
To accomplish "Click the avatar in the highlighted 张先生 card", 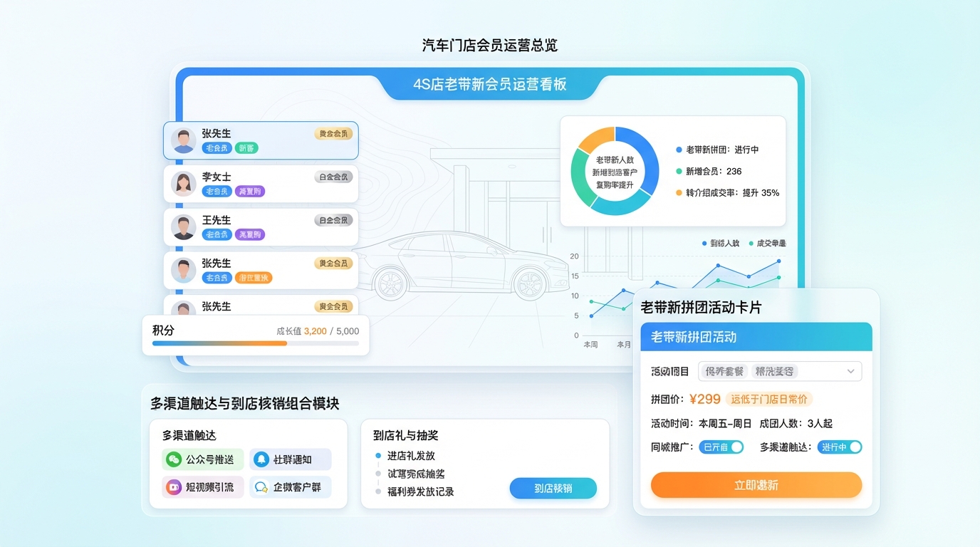I will tap(184, 140).
